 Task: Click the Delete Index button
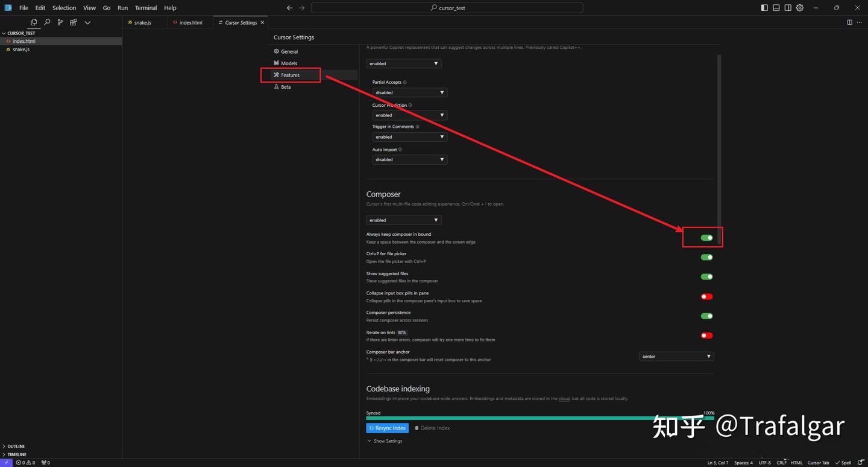click(432, 428)
